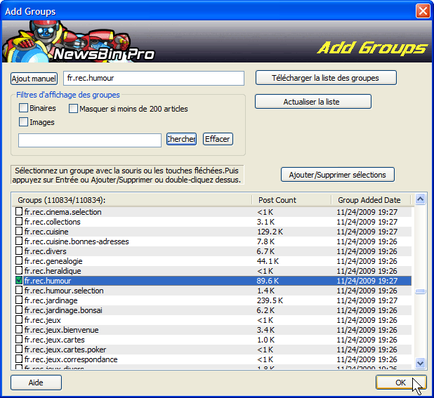Viewport: 434px width, 398px height.
Task: Click the Effacer button
Action: (218, 139)
